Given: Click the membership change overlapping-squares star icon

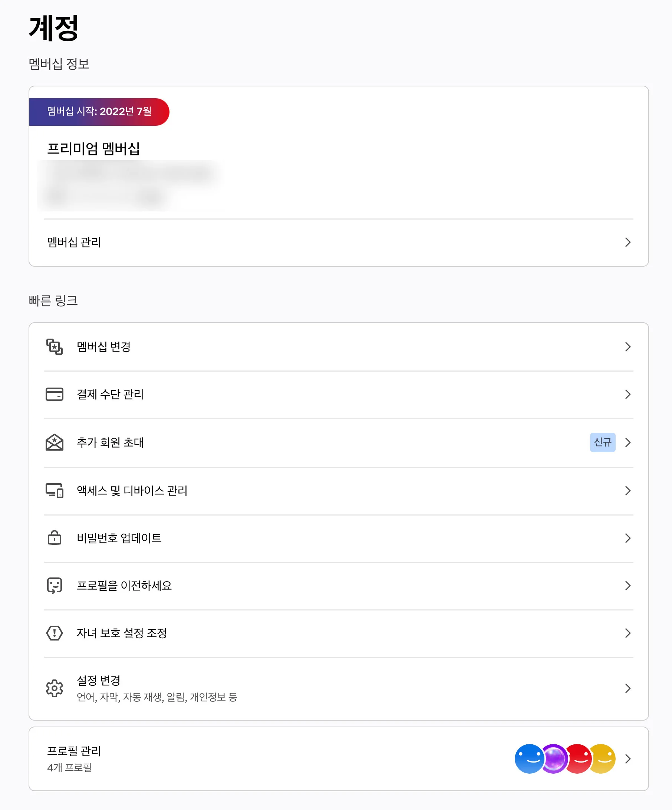Looking at the screenshot, I should pos(55,347).
